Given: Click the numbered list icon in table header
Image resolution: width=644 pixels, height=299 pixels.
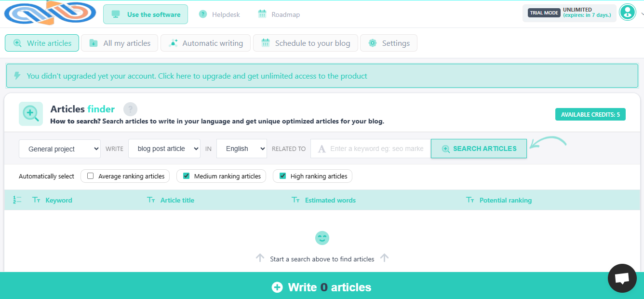Looking at the screenshot, I should [17, 200].
